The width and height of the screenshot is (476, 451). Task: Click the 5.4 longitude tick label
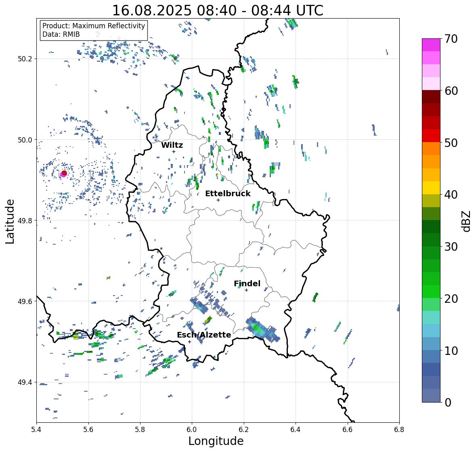pyautogui.click(x=36, y=430)
